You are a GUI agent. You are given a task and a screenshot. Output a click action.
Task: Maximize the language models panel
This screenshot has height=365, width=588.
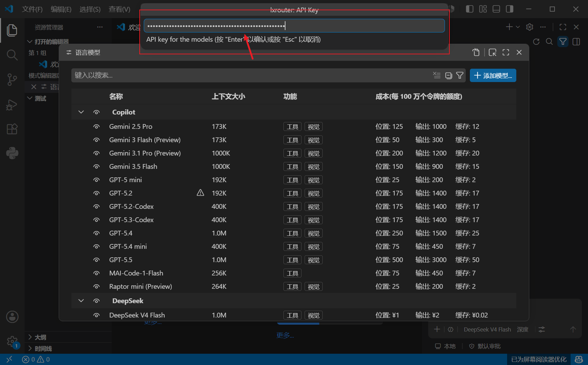pyautogui.click(x=506, y=52)
